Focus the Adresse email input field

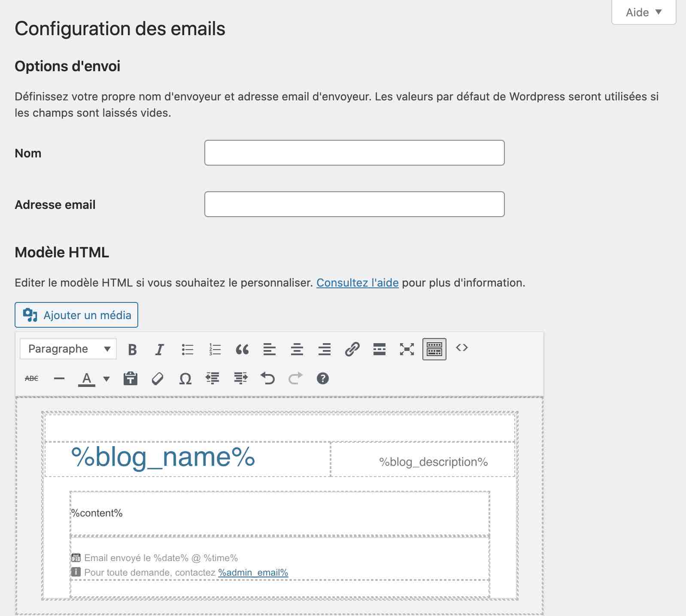pyautogui.click(x=354, y=204)
